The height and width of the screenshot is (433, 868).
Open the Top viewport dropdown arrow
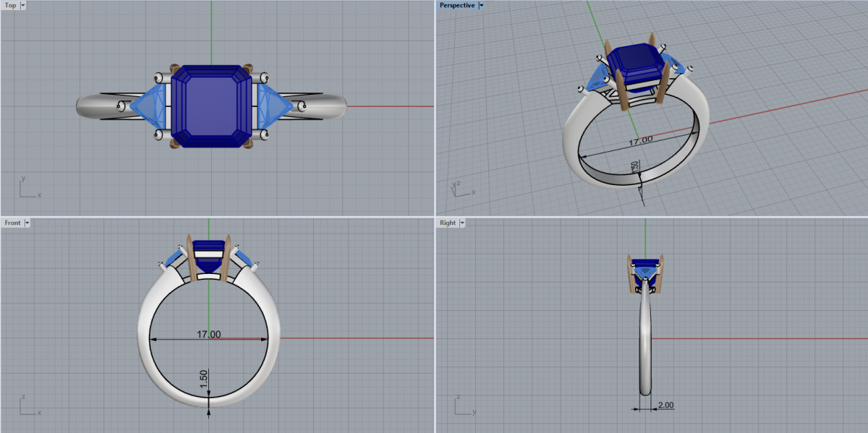coord(23,5)
